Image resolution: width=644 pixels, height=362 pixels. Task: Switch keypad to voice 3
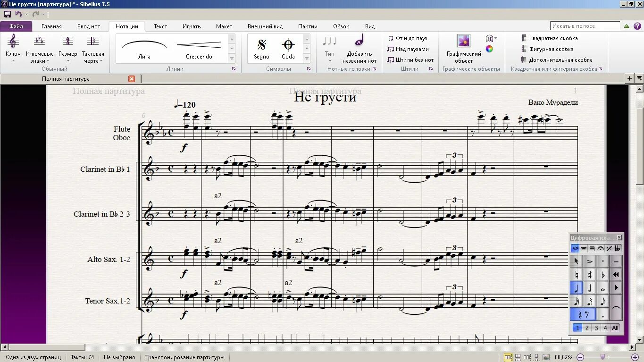(x=596, y=328)
